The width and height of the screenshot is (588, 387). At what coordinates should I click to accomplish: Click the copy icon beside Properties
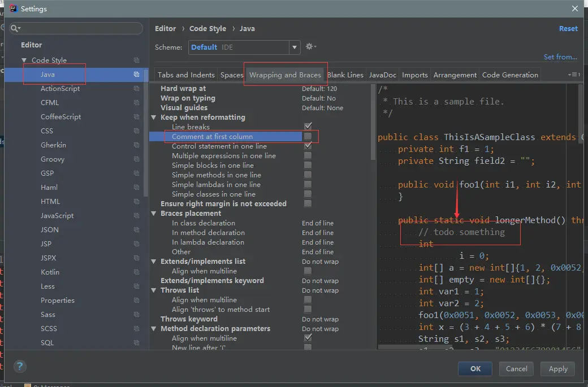point(136,300)
